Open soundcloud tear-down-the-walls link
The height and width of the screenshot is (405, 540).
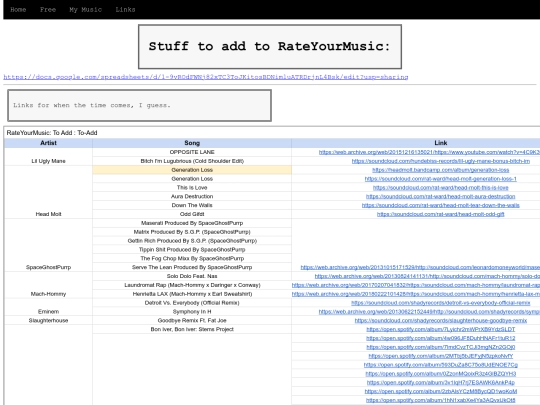point(440,205)
